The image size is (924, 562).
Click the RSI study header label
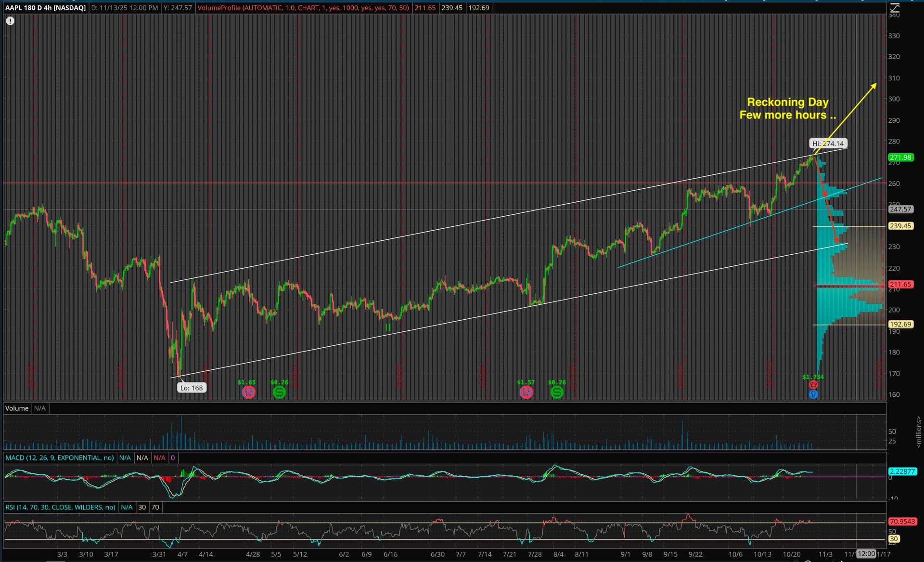[x=60, y=507]
